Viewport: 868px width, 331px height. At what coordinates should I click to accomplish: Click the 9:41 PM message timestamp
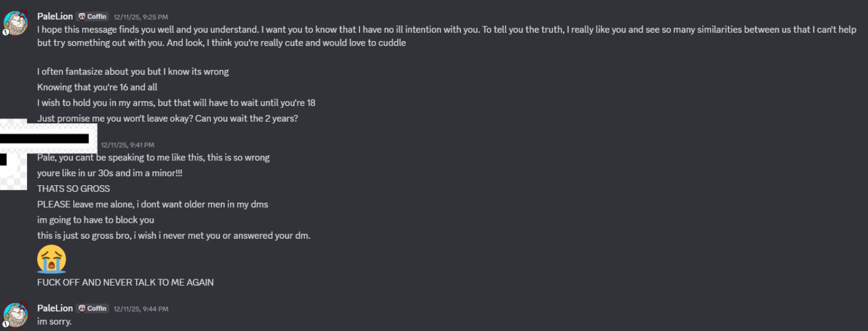pos(128,145)
